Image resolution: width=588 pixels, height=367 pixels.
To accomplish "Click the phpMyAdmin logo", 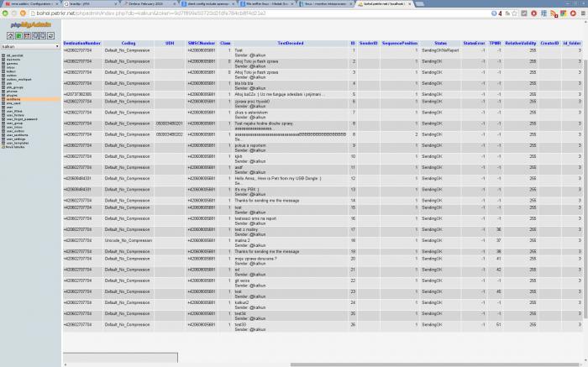I will pyautogui.click(x=31, y=24).
